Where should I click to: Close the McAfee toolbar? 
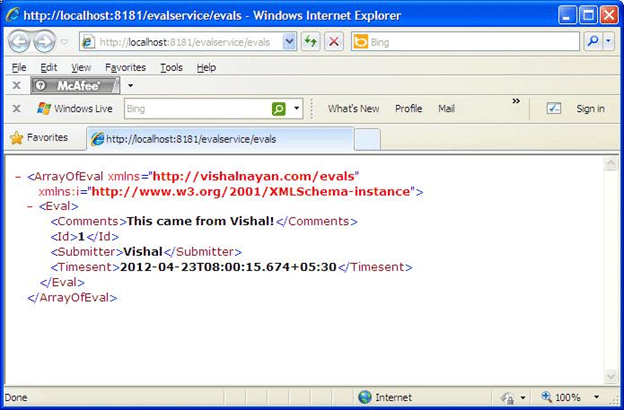pyautogui.click(x=17, y=86)
